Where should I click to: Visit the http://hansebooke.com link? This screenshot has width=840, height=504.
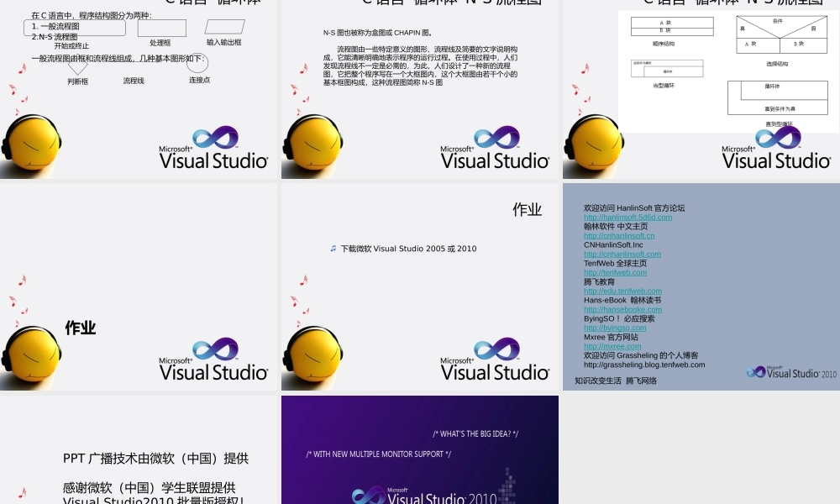click(622, 309)
